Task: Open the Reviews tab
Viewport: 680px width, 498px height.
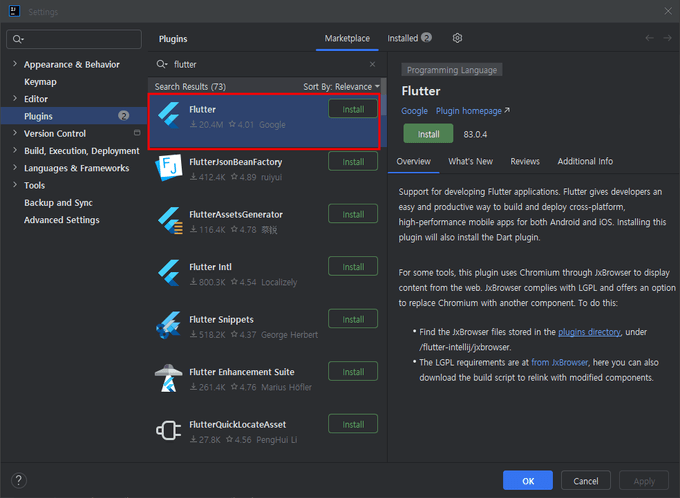Action: coord(524,161)
